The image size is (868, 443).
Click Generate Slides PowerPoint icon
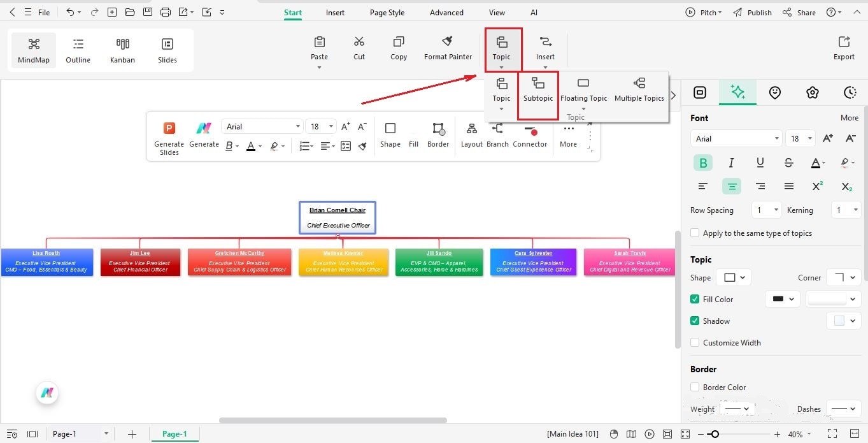pos(169,128)
